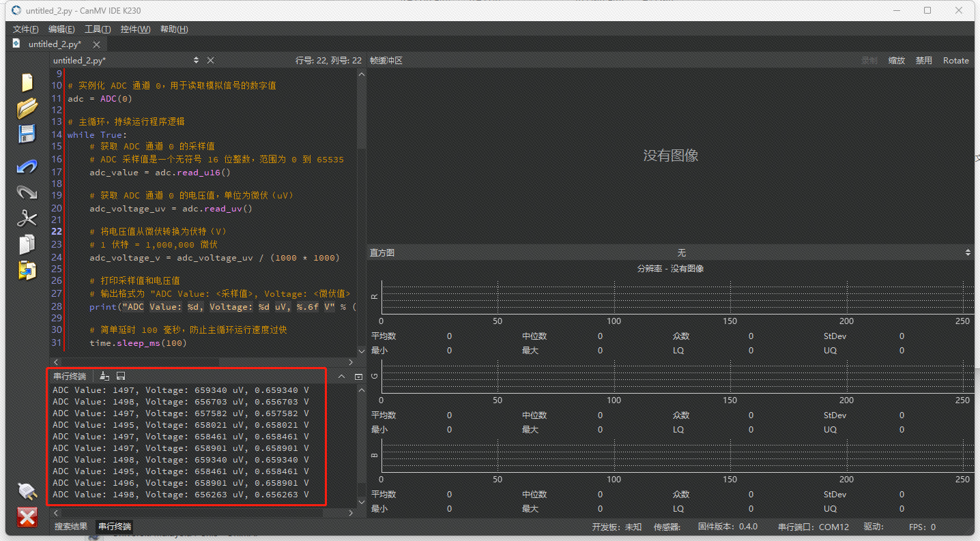
Task: Close the untitled_2.py* tab
Action: click(x=96, y=44)
